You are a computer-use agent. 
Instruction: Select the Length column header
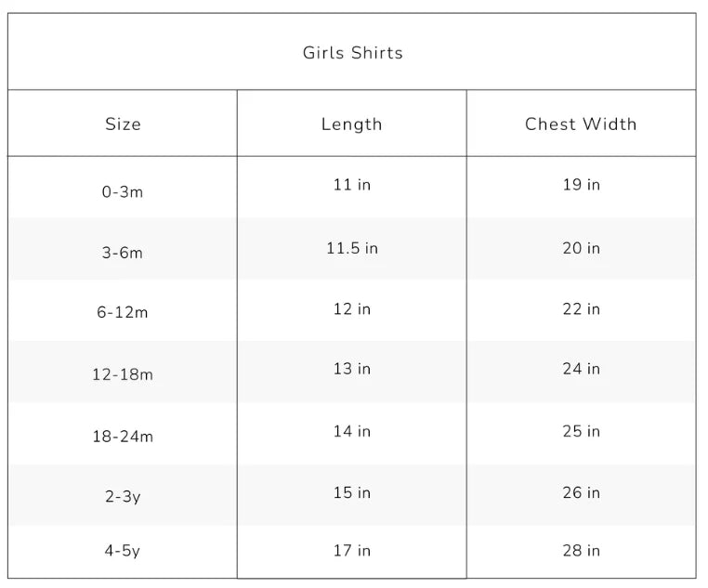coord(352,124)
